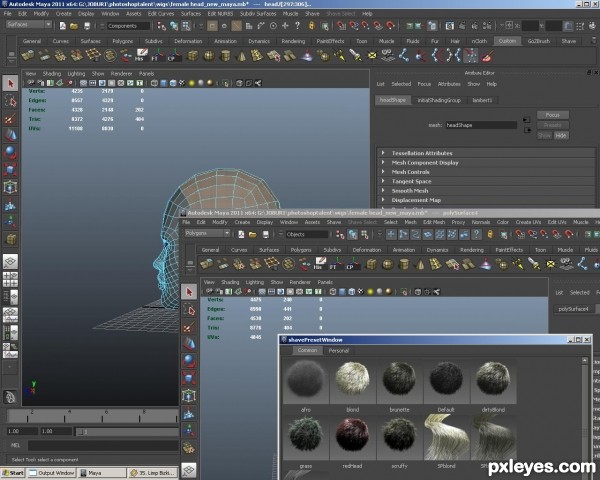Click the new scene icon in the back window
The image size is (600, 480).
click(63, 26)
